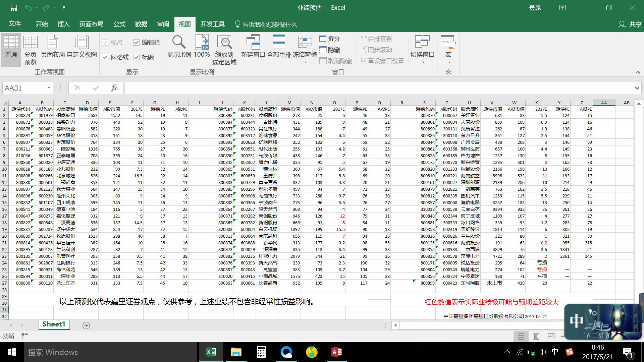
Task: Switch to the 数据 data tab
Action: click(141, 24)
